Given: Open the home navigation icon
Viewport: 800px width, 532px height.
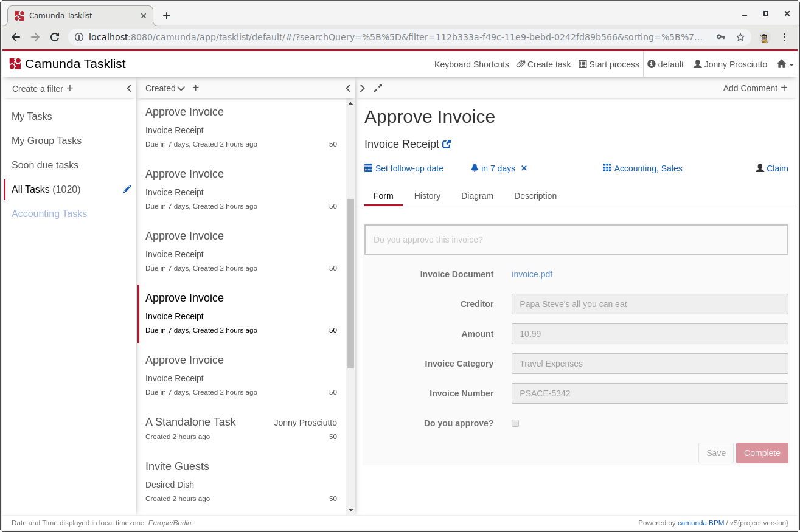Looking at the screenshot, I should click(x=782, y=64).
